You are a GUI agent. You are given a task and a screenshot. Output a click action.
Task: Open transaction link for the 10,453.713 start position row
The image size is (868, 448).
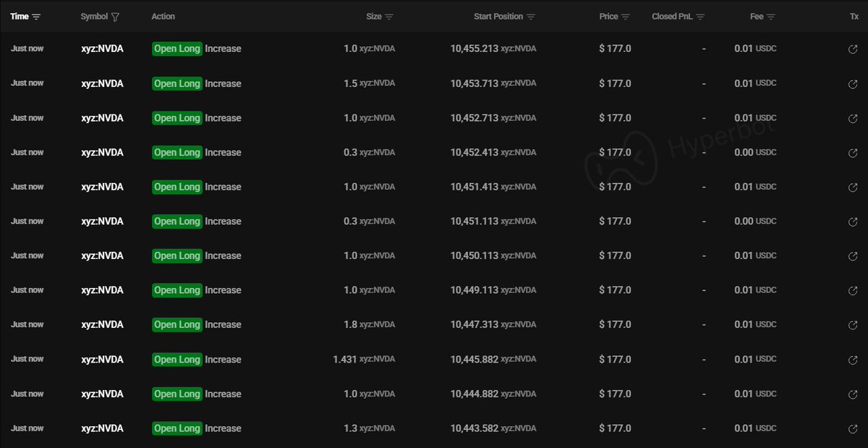coord(853,84)
